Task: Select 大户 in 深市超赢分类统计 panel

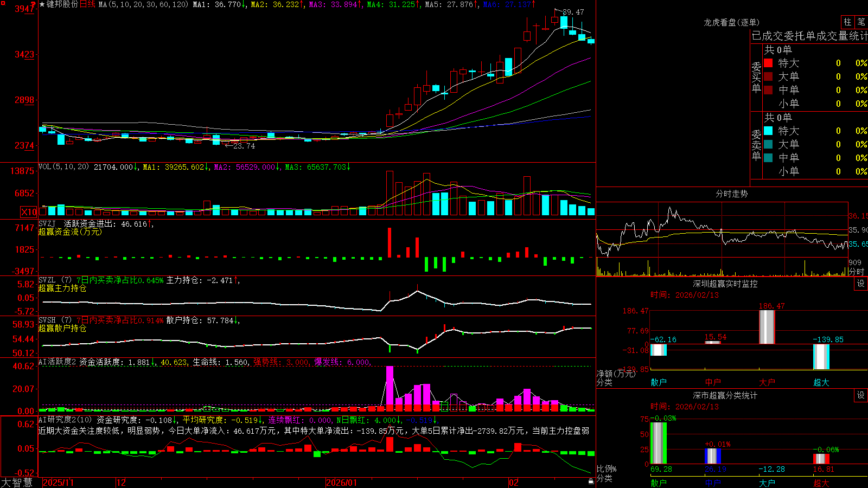Action: pos(767,483)
